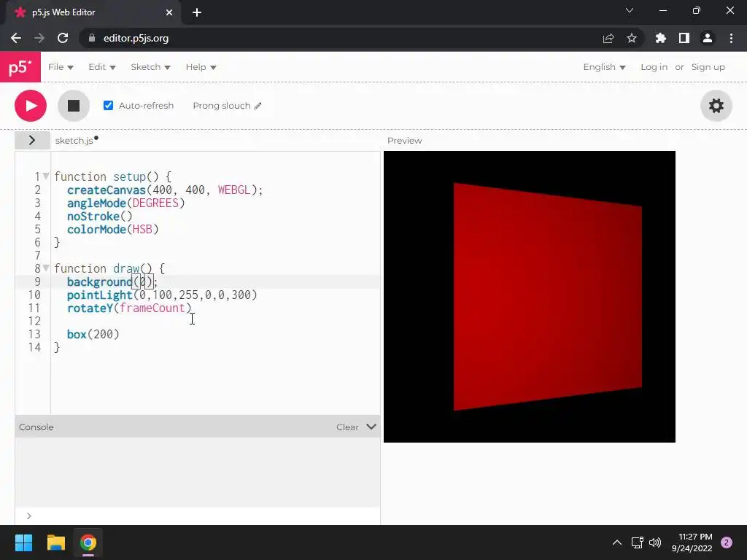Toggle the Auto-refresh checkbox
747x560 pixels.
point(108,105)
